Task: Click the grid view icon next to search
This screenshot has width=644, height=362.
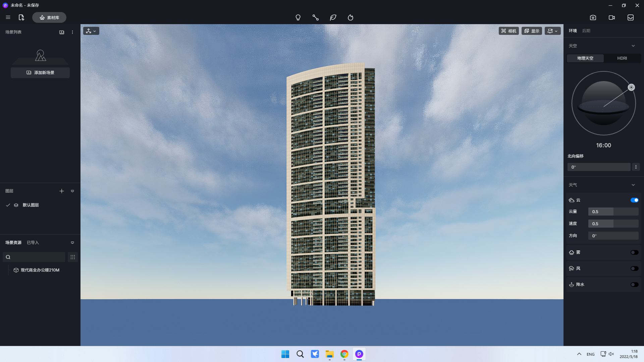Action: 73,257
